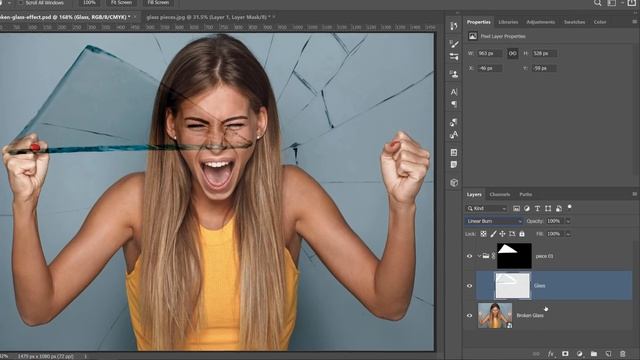Click the W width input field
The image size is (640, 360).
[x=489, y=53]
